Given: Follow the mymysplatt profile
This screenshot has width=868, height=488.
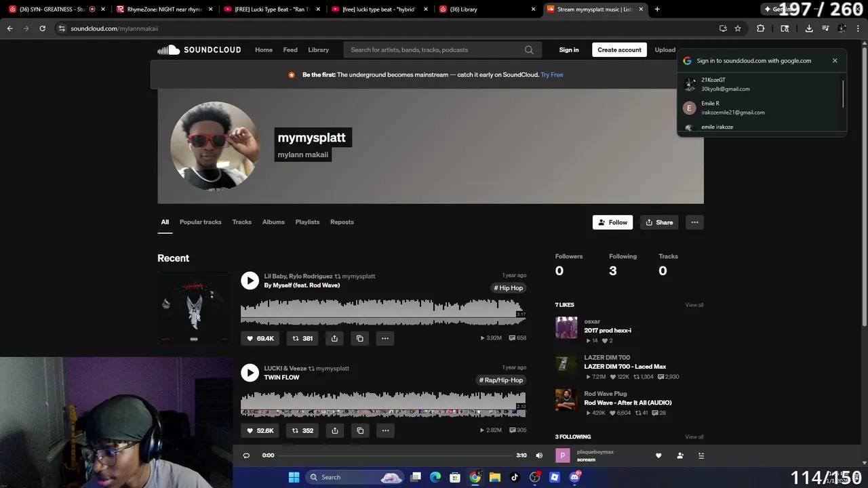Looking at the screenshot, I should pos(612,222).
